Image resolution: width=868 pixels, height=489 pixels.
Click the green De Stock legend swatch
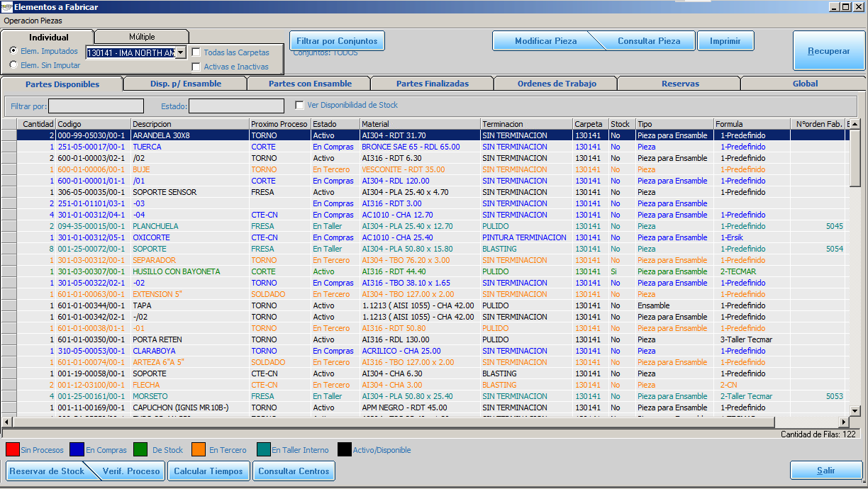coord(141,449)
